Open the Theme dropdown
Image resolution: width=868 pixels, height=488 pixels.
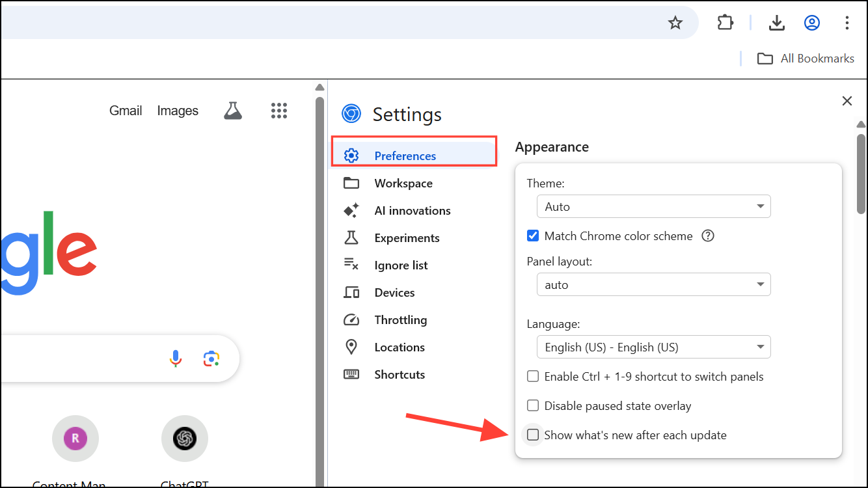tap(653, 207)
